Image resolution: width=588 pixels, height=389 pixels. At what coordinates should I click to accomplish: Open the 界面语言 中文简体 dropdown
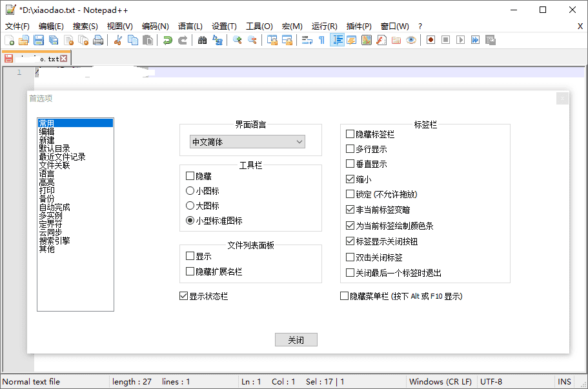(x=248, y=142)
